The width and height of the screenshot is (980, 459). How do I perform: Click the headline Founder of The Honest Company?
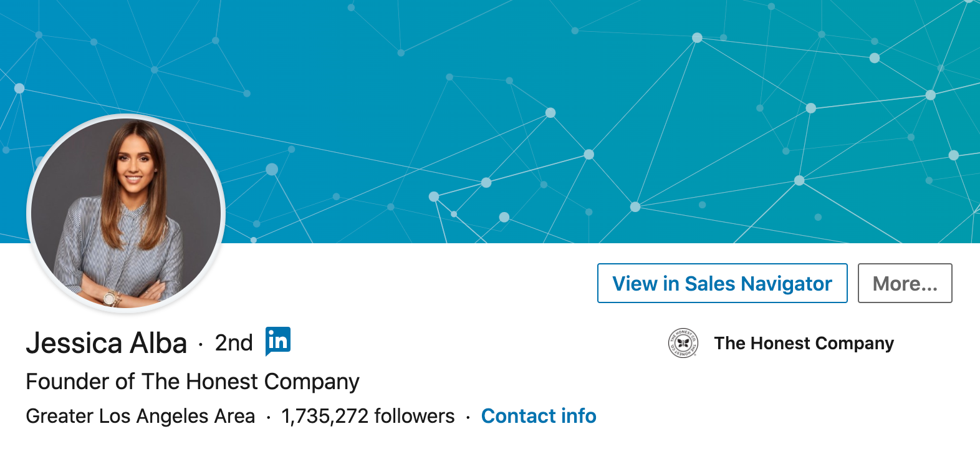click(x=192, y=381)
